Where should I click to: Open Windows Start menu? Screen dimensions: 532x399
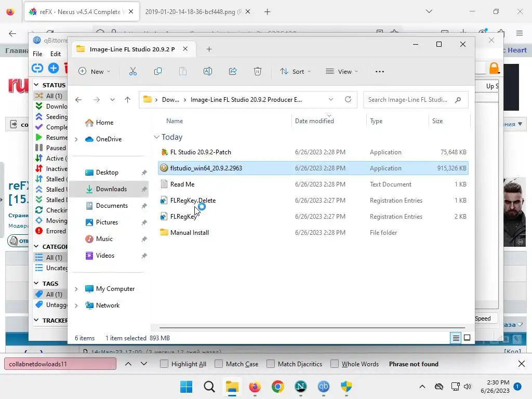(x=186, y=387)
